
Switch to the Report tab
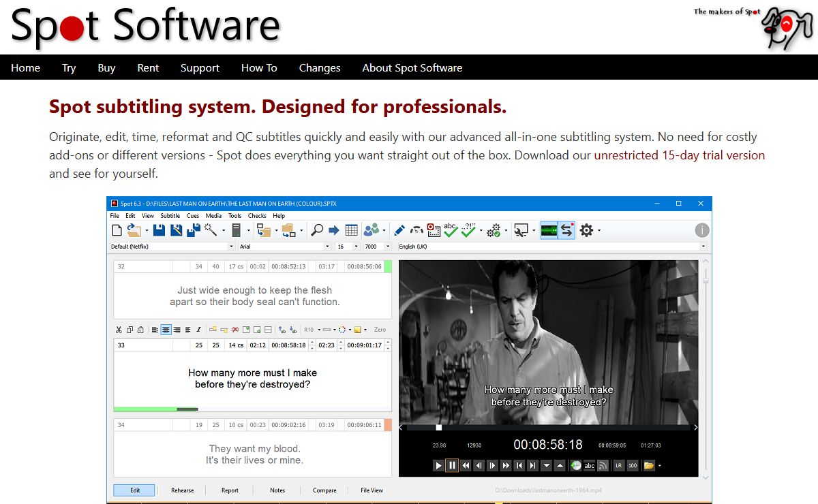coord(230,490)
